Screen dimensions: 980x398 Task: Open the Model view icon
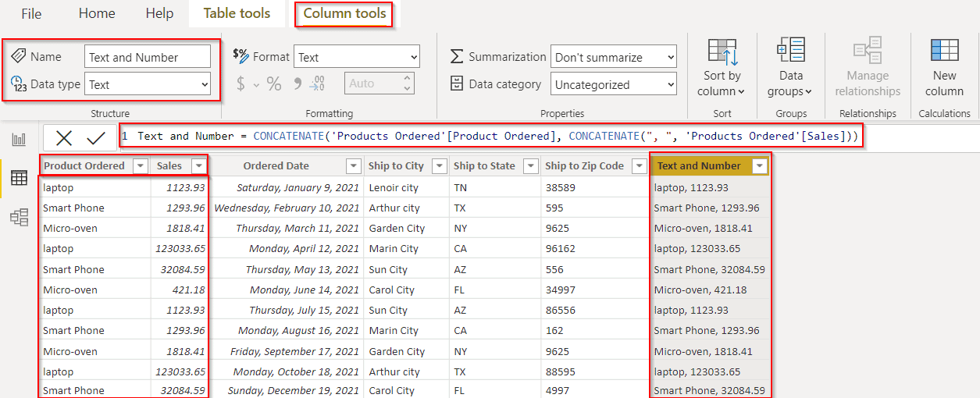pos(19,217)
